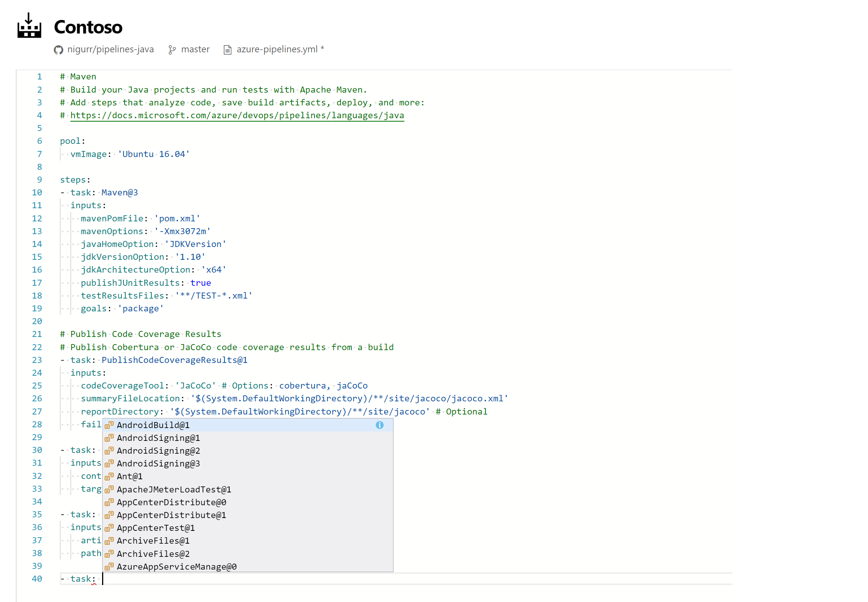Click AppCenterDistribute@0 task icon
The width and height of the screenshot is (868, 602).
pyautogui.click(x=108, y=502)
